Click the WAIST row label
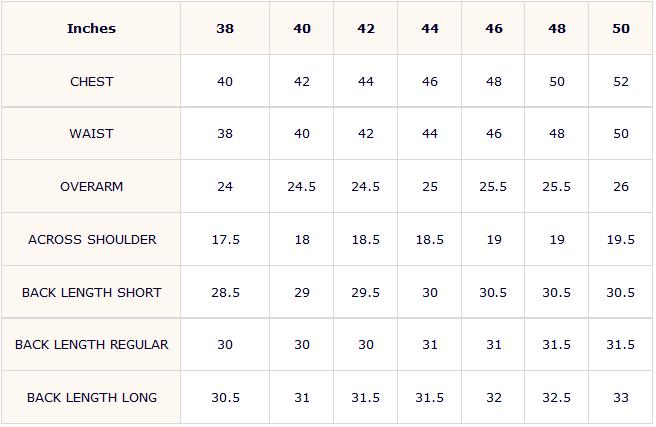The width and height of the screenshot is (656, 427). pos(91,134)
